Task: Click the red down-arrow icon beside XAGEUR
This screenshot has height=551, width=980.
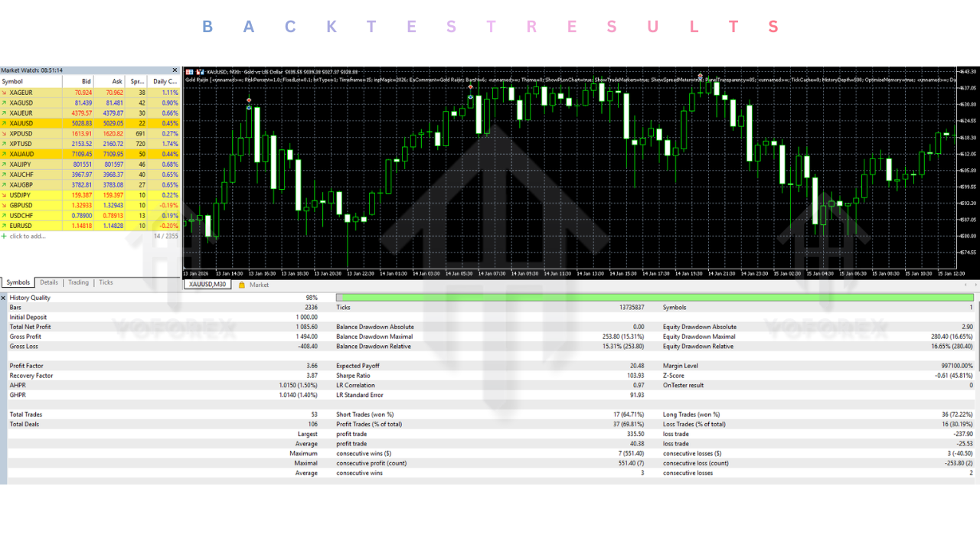Action: [x=5, y=93]
